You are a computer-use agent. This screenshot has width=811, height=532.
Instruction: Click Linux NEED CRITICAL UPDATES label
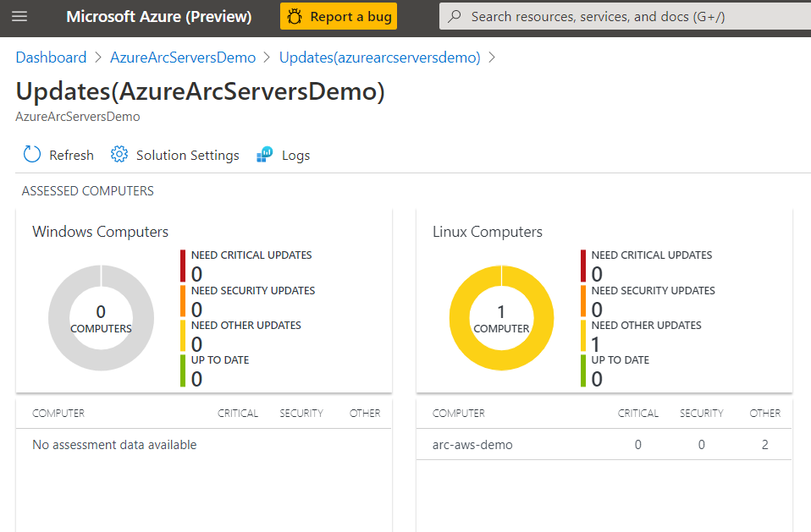coord(652,255)
